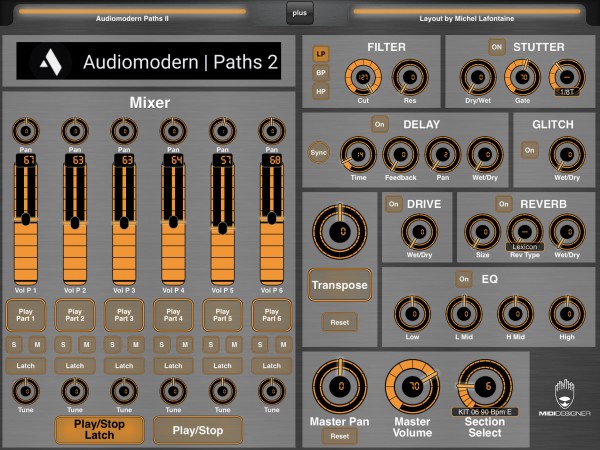Click the Play/Stop Latch button
Viewport: 600px width, 450px height.
(99, 430)
